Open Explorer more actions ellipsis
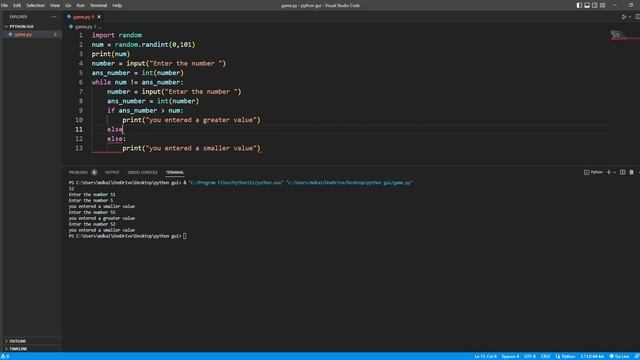640x360 pixels. (53, 17)
